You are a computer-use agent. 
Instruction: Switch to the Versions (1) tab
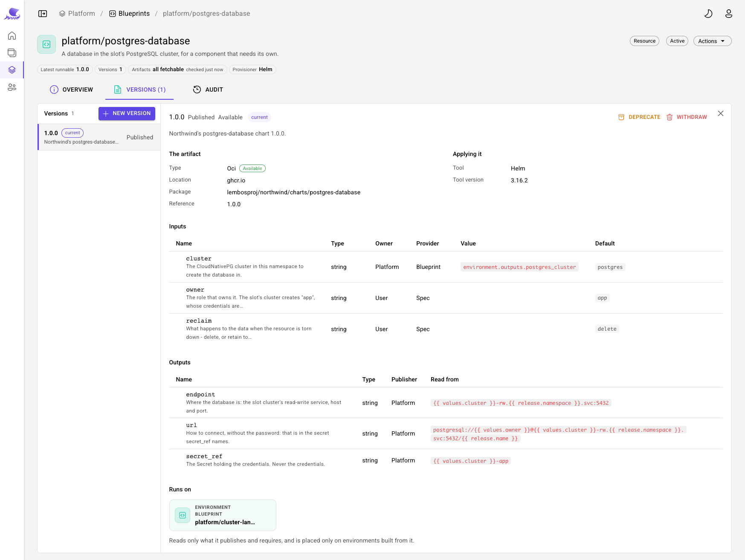139,89
